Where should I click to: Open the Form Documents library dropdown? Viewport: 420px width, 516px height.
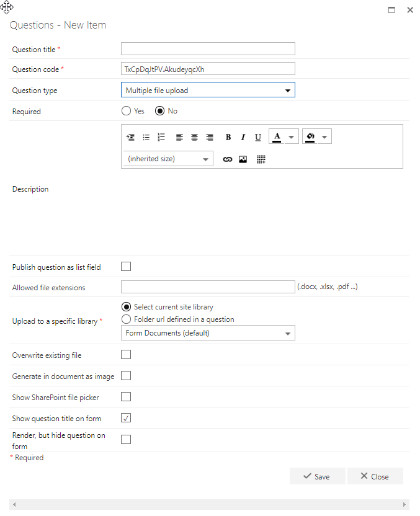pyautogui.click(x=208, y=332)
